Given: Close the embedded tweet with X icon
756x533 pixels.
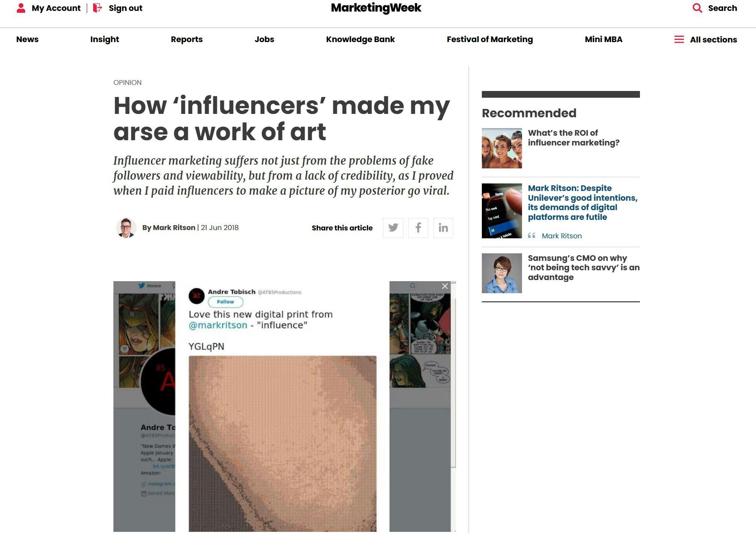Looking at the screenshot, I should (445, 286).
